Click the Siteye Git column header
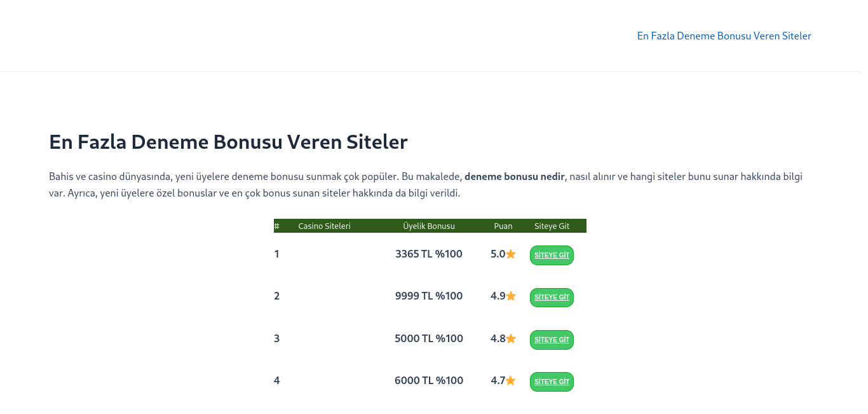The height and width of the screenshot is (414, 868). 552,226
